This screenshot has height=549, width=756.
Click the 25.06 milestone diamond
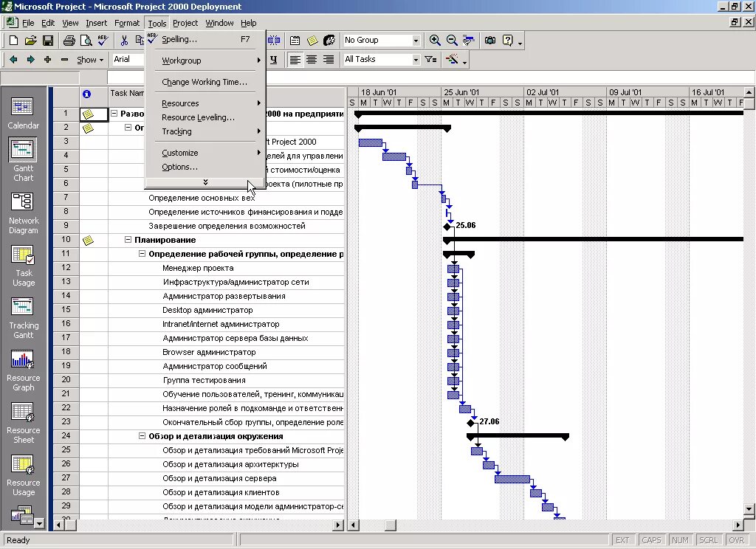[x=447, y=226]
